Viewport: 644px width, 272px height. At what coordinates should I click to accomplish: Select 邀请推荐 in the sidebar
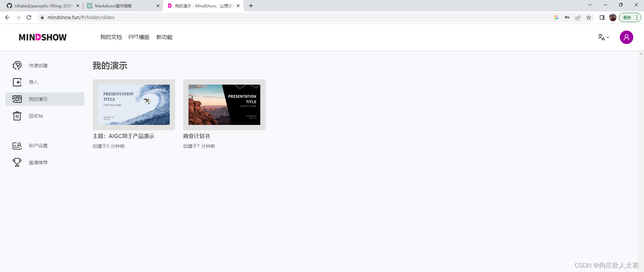[x=45, y=163]
